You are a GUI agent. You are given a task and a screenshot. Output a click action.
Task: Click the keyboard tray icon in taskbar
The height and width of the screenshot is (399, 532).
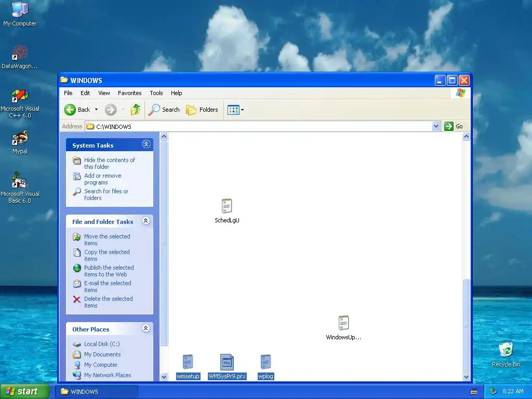[474, 392]
